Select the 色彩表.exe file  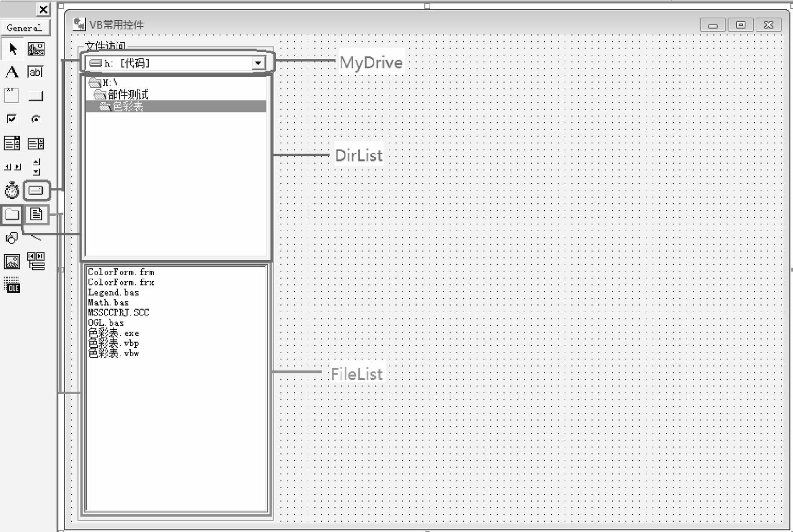114,333
